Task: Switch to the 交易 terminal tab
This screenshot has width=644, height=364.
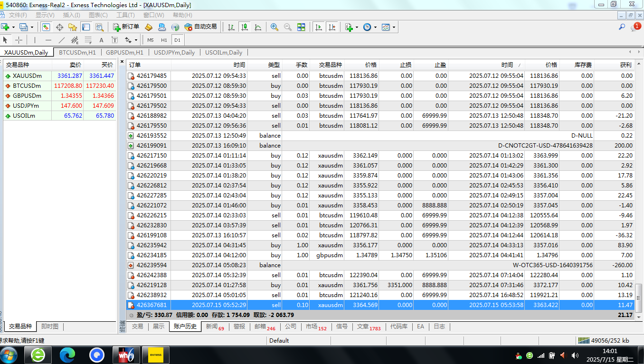Action: (138, 327)
